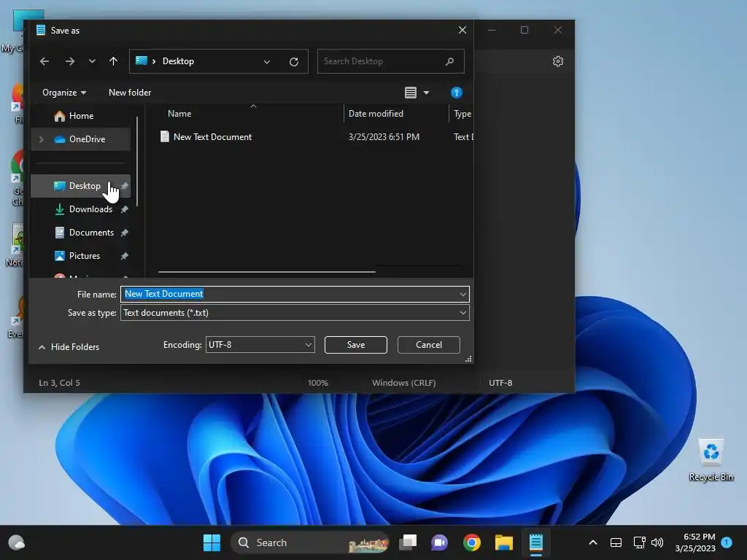The image size is (747, 560).
Task: Open the recent locations chevron
Action: (92, 61)
